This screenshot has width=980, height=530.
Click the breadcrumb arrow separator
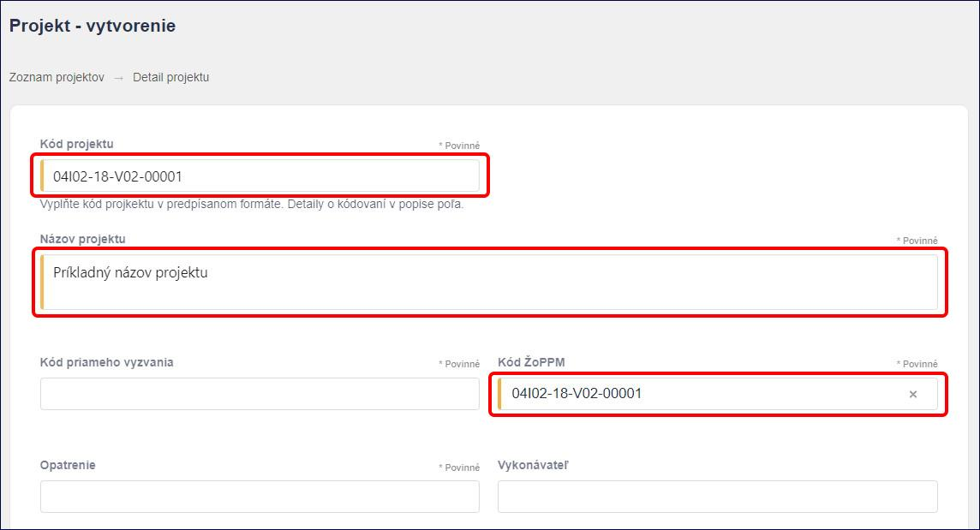point(119,78)
